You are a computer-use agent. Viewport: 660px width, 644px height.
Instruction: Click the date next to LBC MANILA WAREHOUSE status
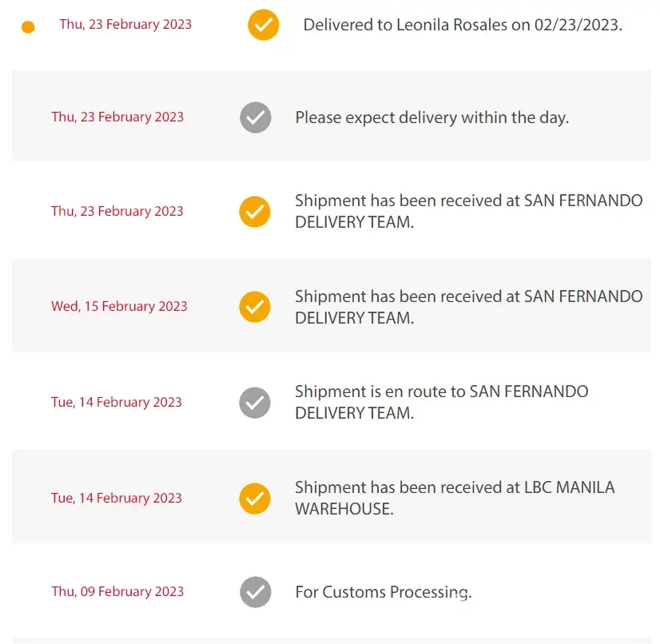tap(117, 498)
